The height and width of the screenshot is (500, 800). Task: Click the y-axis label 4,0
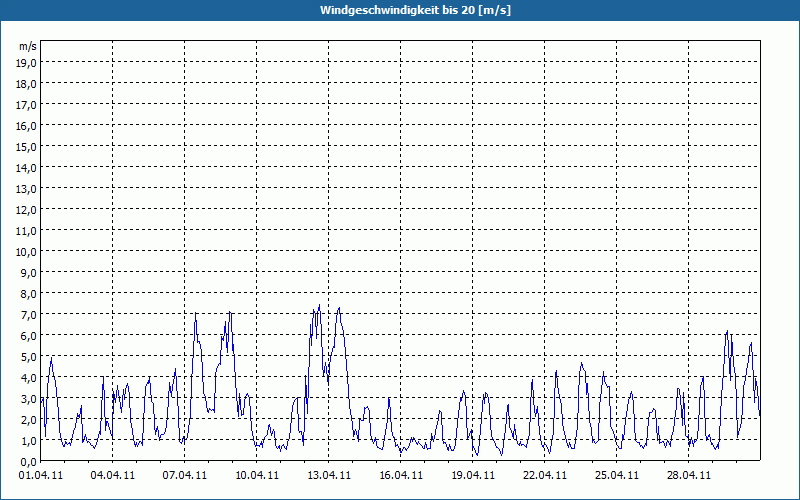[x=29, y=378]
